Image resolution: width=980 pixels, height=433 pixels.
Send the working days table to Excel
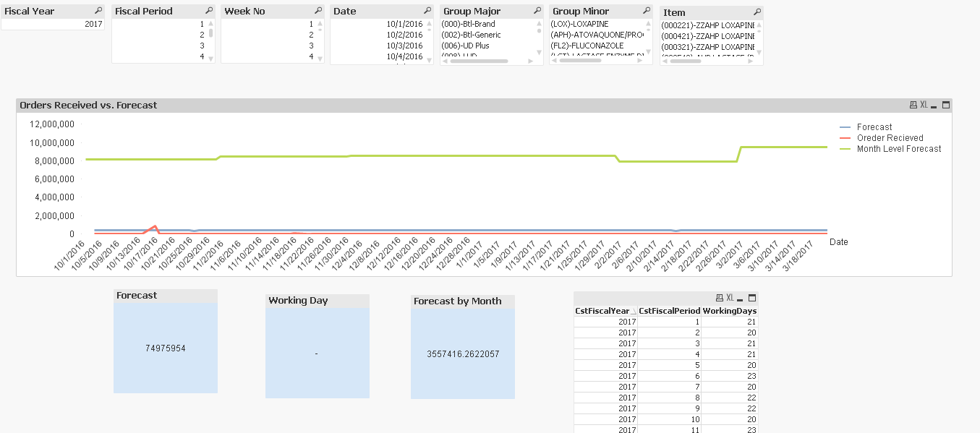(x=730, y=298)
